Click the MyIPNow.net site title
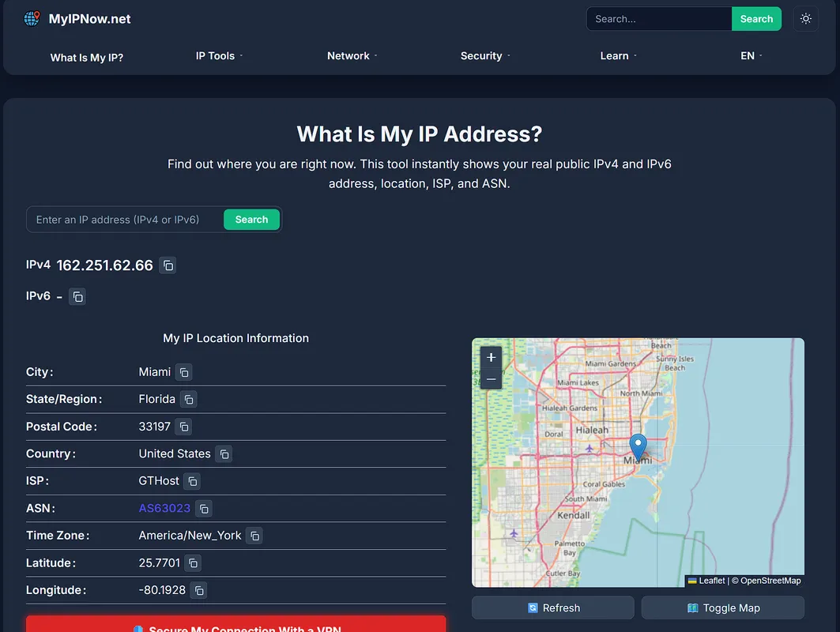840x632 pixels. 89,19
